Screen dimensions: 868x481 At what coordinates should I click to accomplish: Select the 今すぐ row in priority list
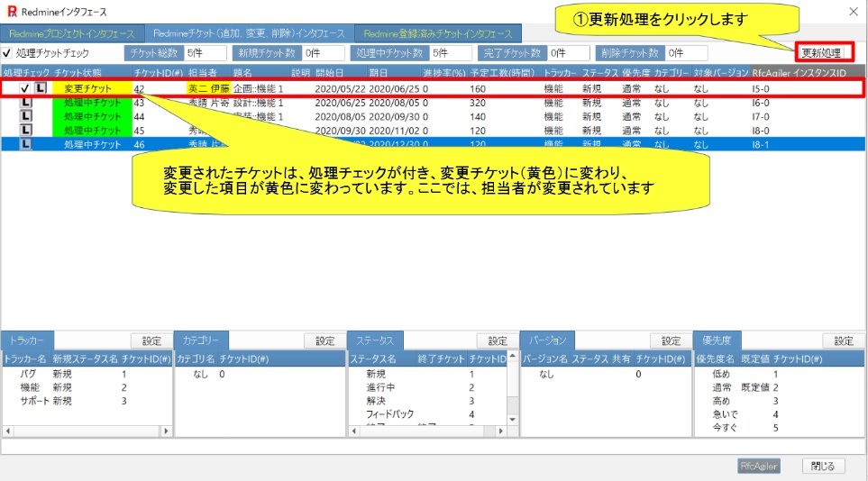click(x=779, y=427)
